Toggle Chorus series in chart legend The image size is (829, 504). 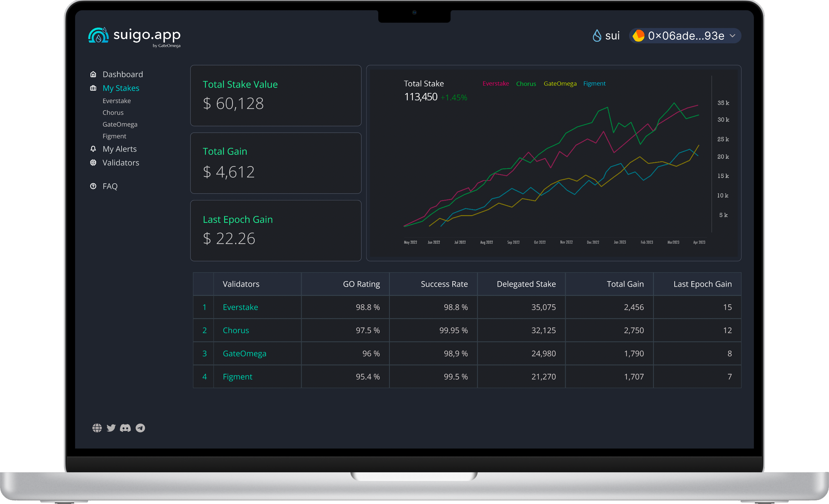526,84
